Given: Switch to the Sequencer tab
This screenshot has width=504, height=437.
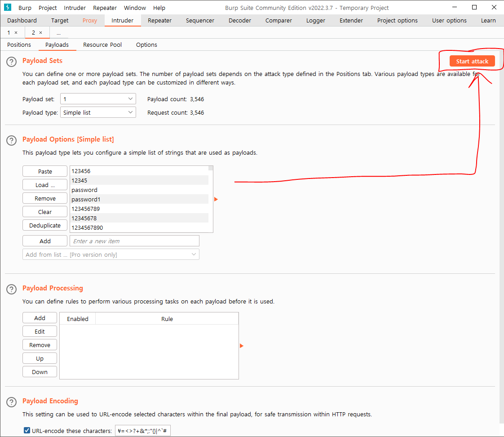Looking at the screenshot, I should (200, 20).
